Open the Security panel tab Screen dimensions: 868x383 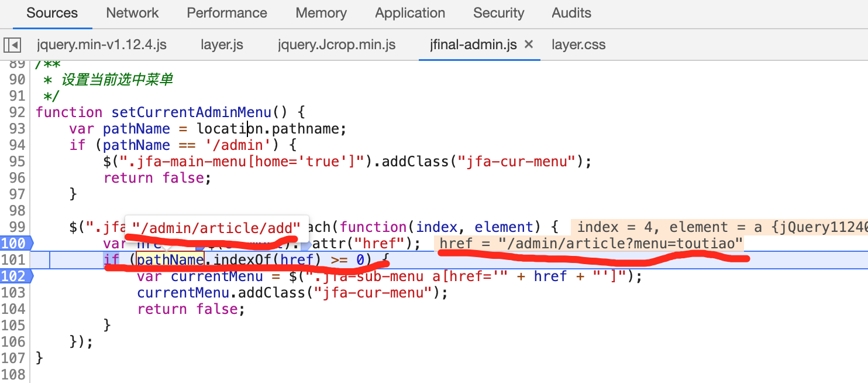point(499,13)
